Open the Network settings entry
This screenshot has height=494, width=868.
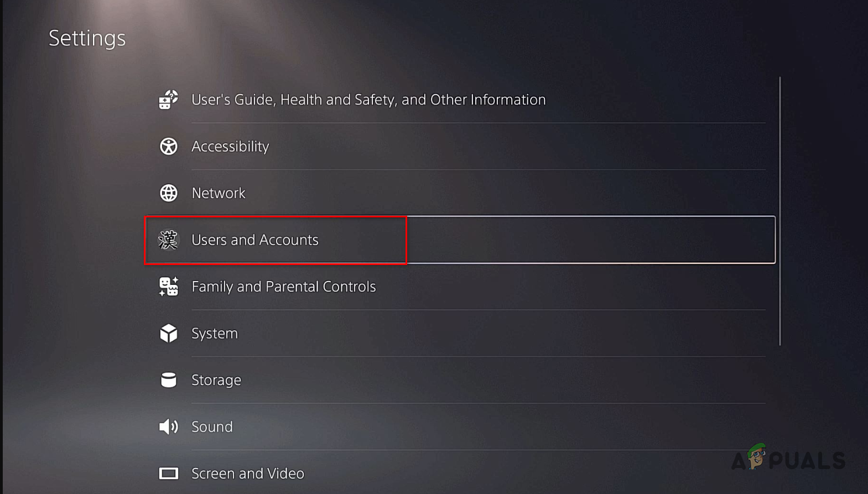219,193
